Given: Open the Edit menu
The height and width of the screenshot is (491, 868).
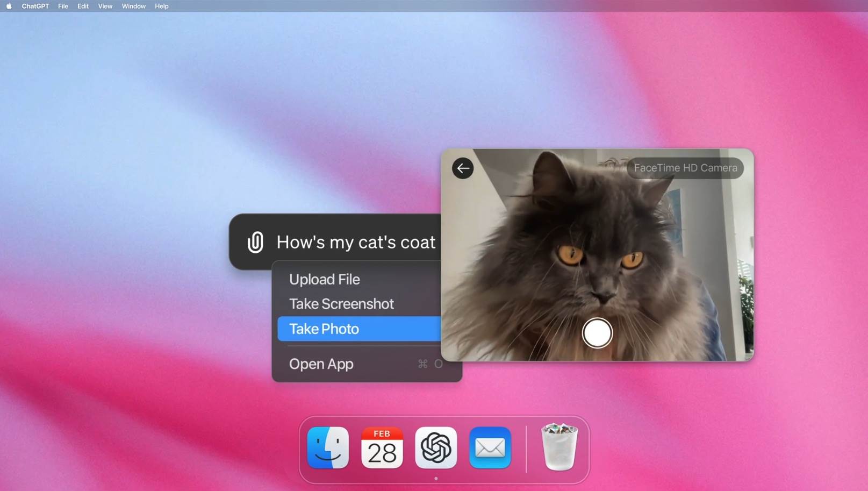Looking at the screenshot, I should pos(83,6).
